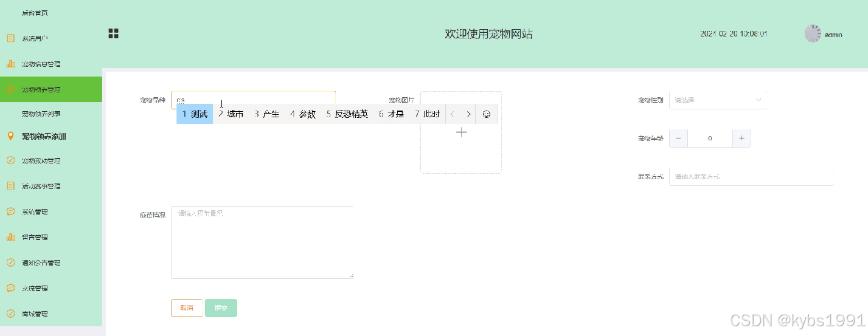Screen dimensions: 868x336
Task: Choose IME candidate 7 此时
Action: (427, 114)
